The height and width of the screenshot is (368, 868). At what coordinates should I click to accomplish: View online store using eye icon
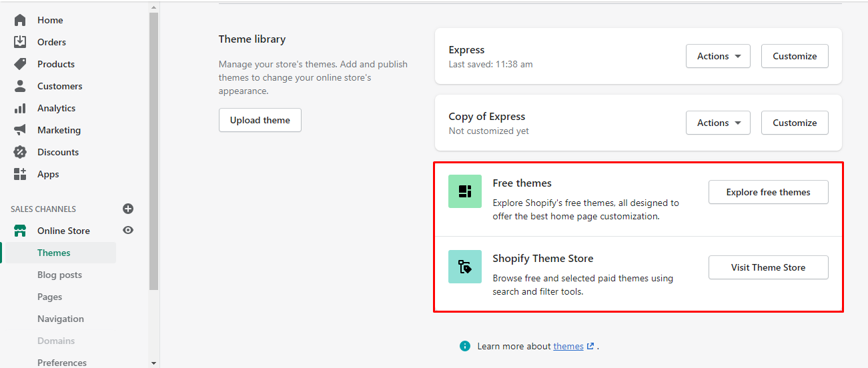click(x=128, y=230)
